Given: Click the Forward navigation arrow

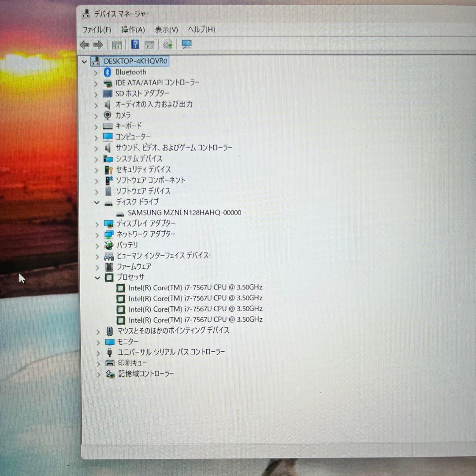Looking at the screenshot, I should pyautogui.click(x=98, y=44).
